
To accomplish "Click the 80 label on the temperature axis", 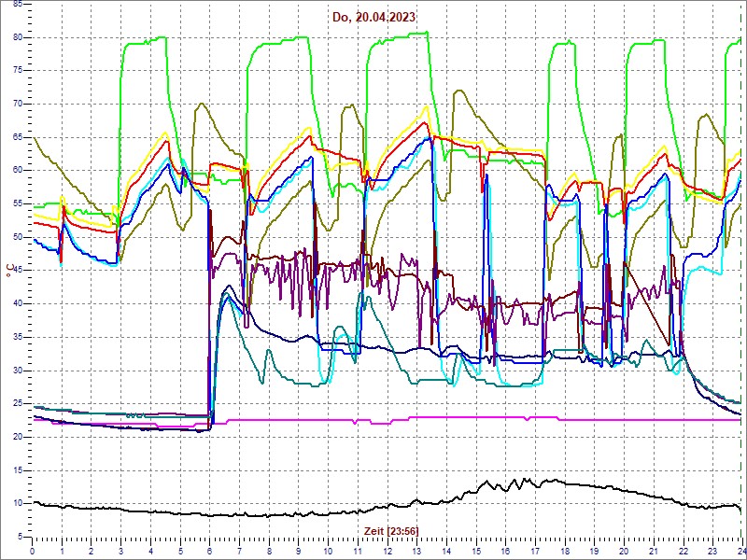I will (x=17, y=37).
